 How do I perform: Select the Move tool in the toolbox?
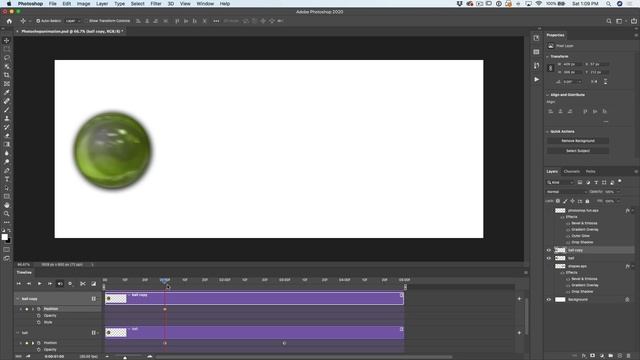click(7, 40)
